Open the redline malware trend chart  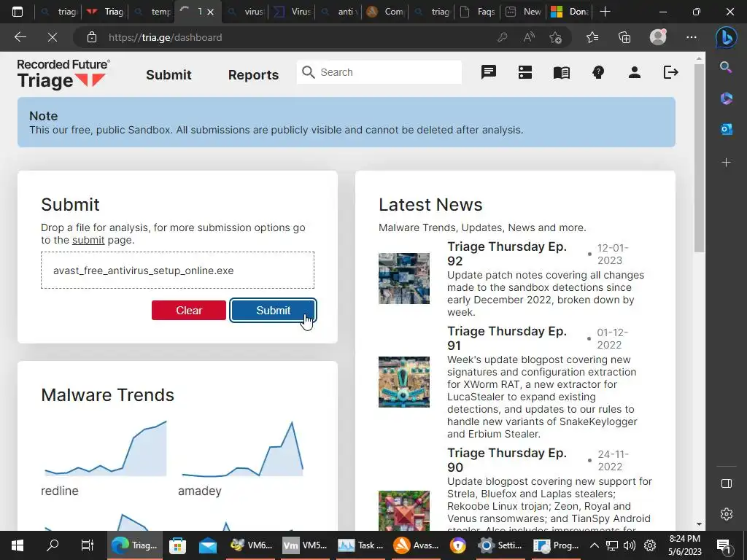pos(105,449)
